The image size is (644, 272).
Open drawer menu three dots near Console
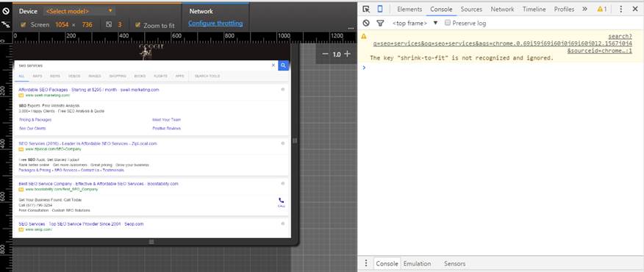point(366,263)
